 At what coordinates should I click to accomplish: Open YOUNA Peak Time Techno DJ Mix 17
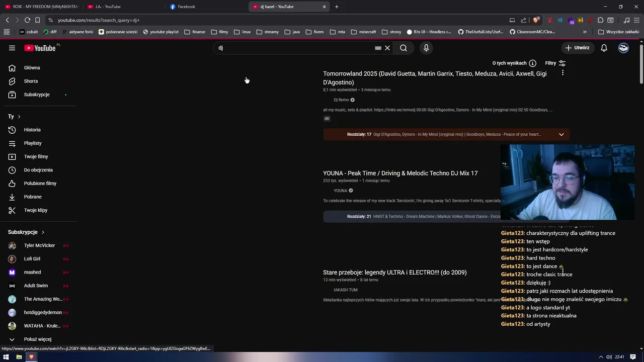(x=400, y=173)
